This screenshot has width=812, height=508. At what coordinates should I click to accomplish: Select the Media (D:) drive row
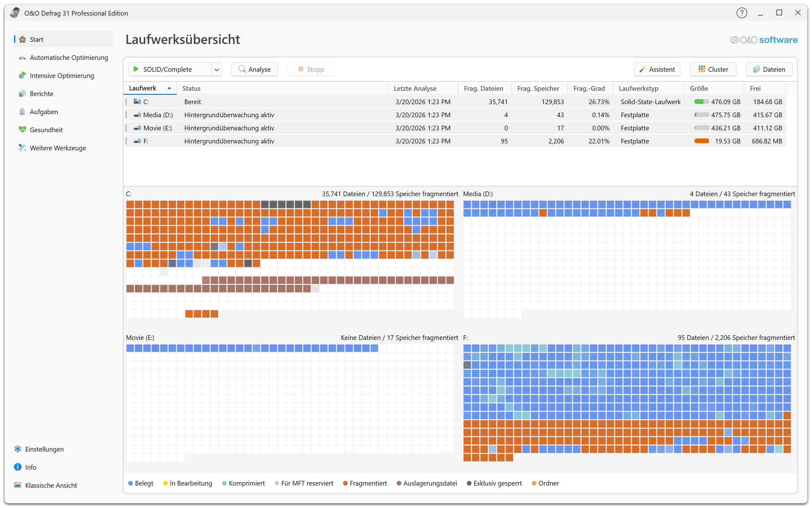(x=158, y=115)
